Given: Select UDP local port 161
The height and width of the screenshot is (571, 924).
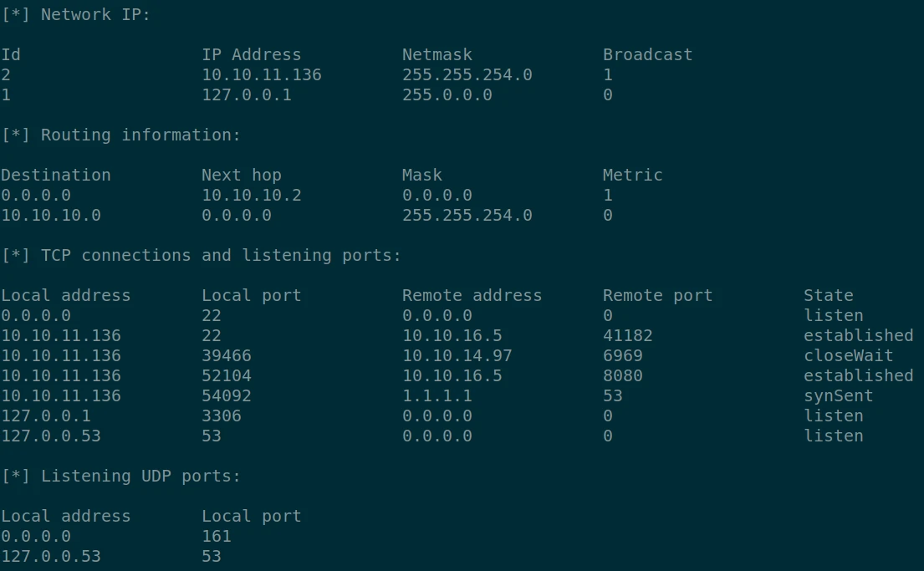Looking at the screenshot, I should pos(216,536).
